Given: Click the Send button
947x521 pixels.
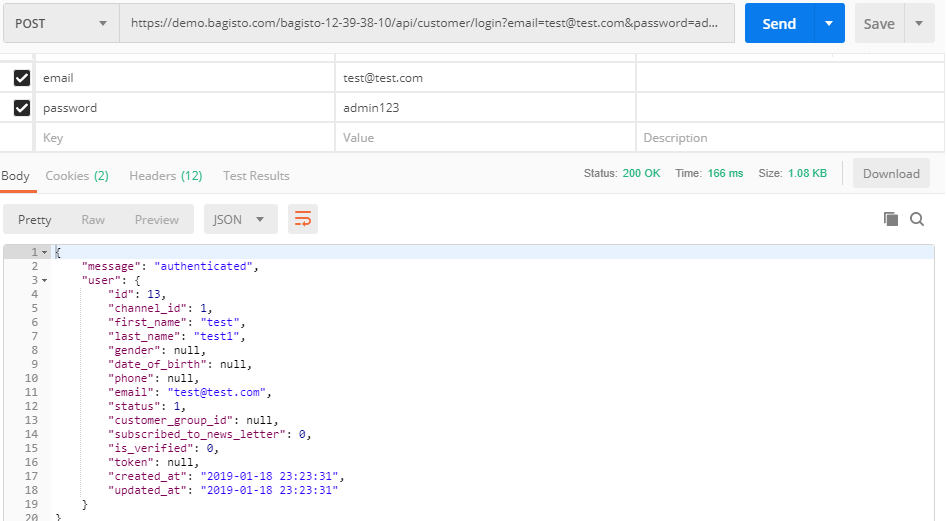Looking at the screenshot, I should [x=778, y=24].
